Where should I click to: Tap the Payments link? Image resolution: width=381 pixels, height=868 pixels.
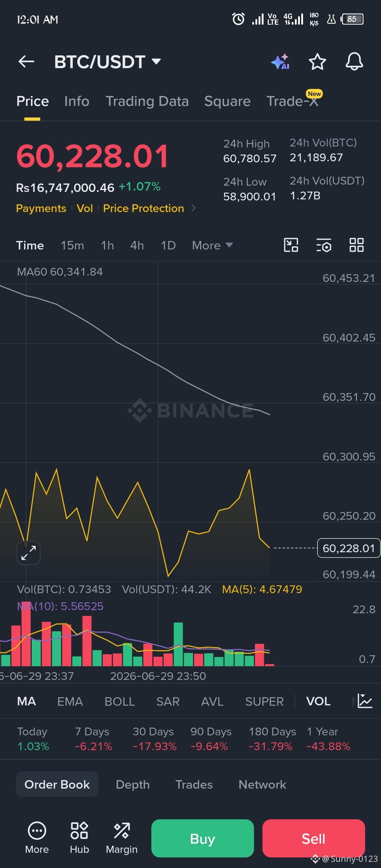[41, 208]
